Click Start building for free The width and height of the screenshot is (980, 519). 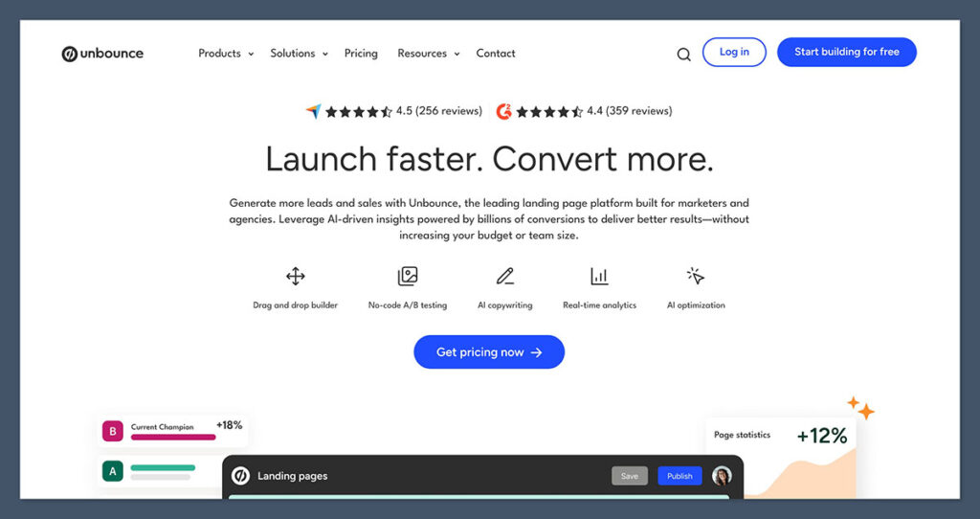click(x=847, y=52)
